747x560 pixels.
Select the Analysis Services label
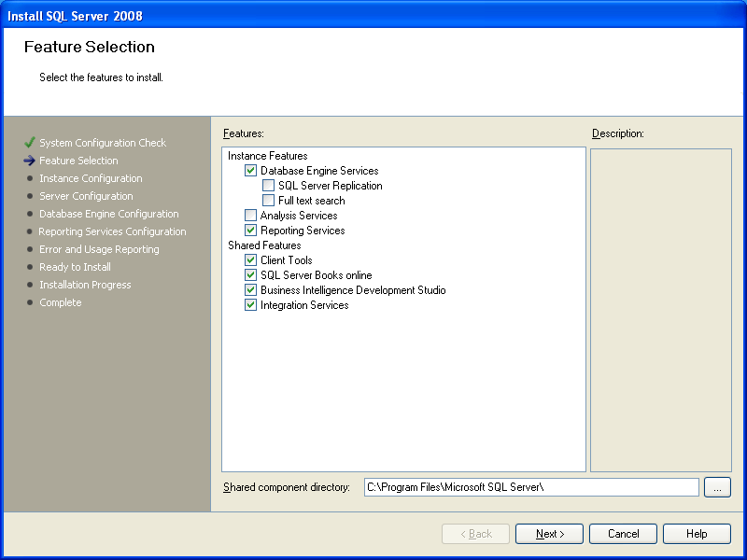click(x=299, y=216)
